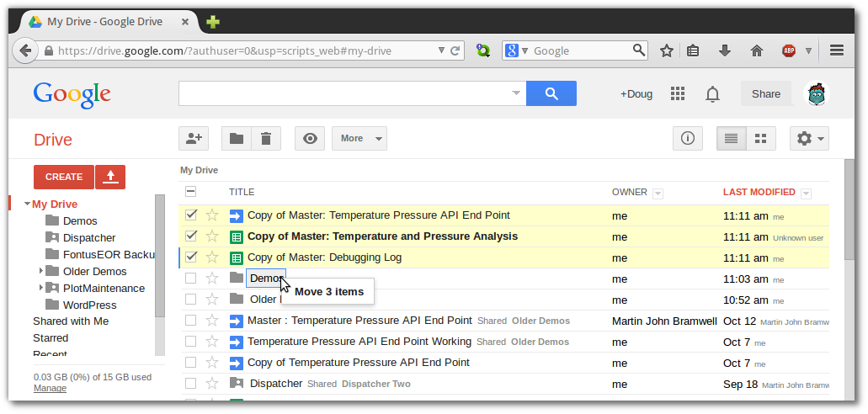Toggle the select-all checkbox in header

tap(191, 192)
